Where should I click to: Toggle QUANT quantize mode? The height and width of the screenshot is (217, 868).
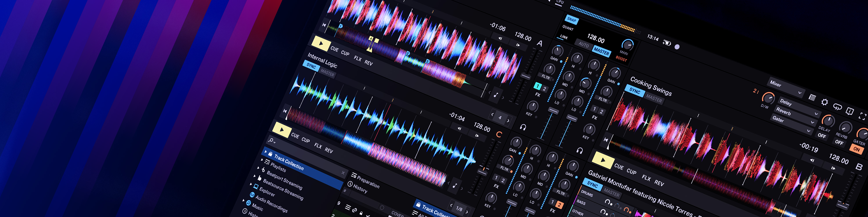click(x=568, y=28)
